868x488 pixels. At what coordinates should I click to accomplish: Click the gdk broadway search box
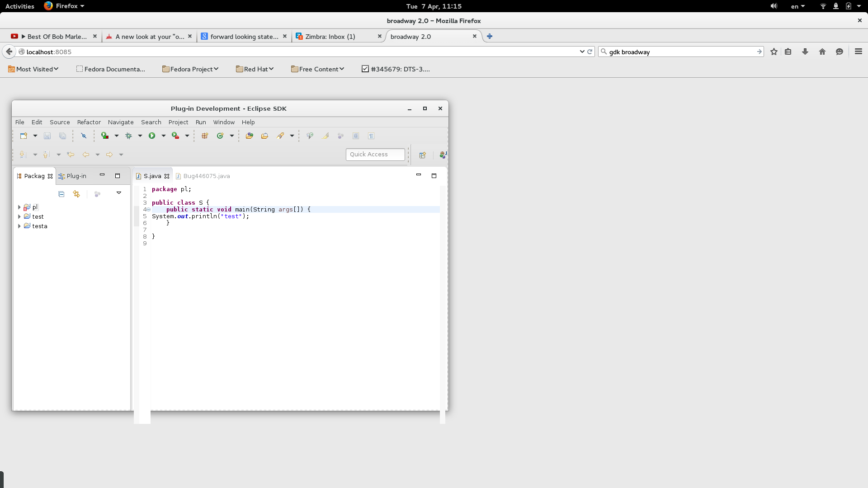pos(681,52)
